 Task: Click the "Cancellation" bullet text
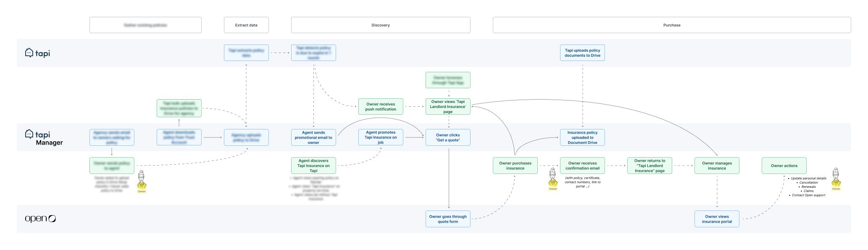coord(808,182)
